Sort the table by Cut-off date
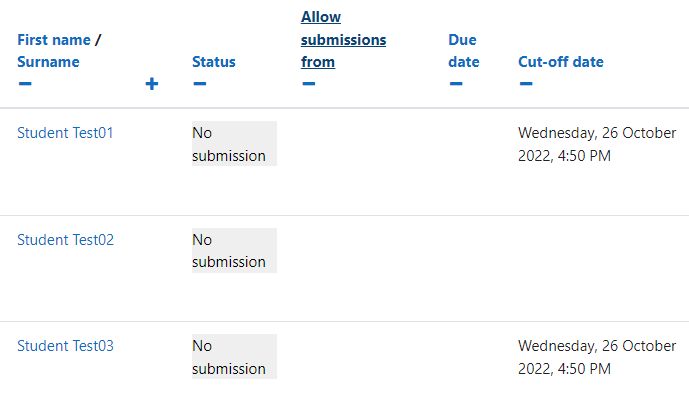 click(x=561, y=62)
